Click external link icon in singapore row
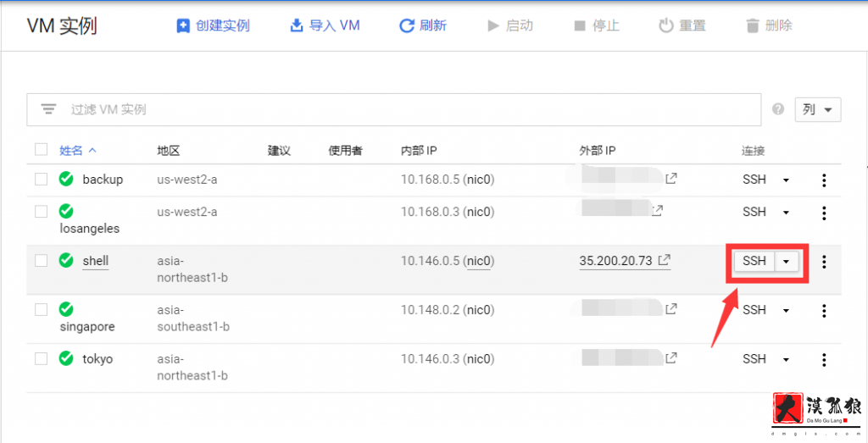Viewport: 868px width, 443px height. pos(671,308)
